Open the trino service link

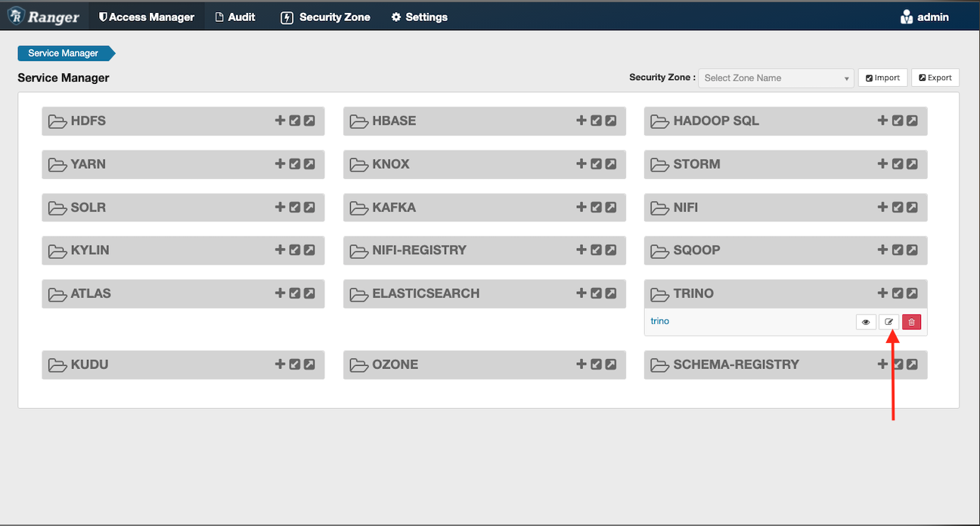pyautogui.click(x=659, y=321)
